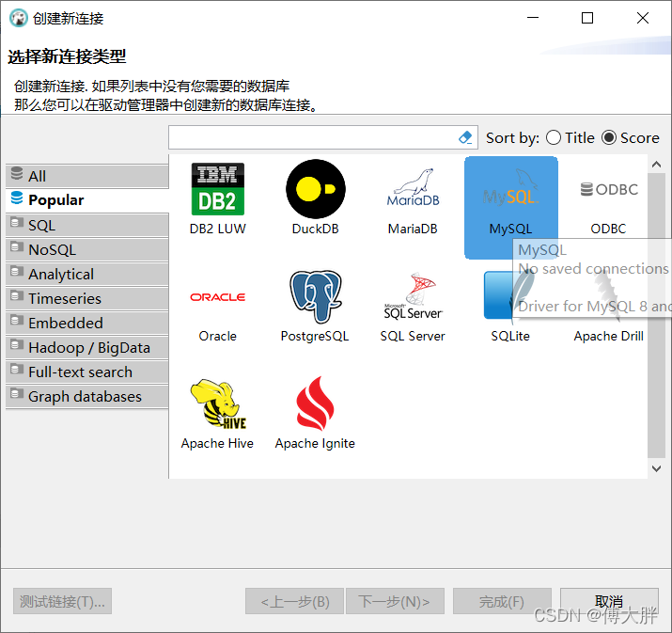Click the 上一步(B) back button
Screen dimensions: 672x633
(x=294, y=601)
